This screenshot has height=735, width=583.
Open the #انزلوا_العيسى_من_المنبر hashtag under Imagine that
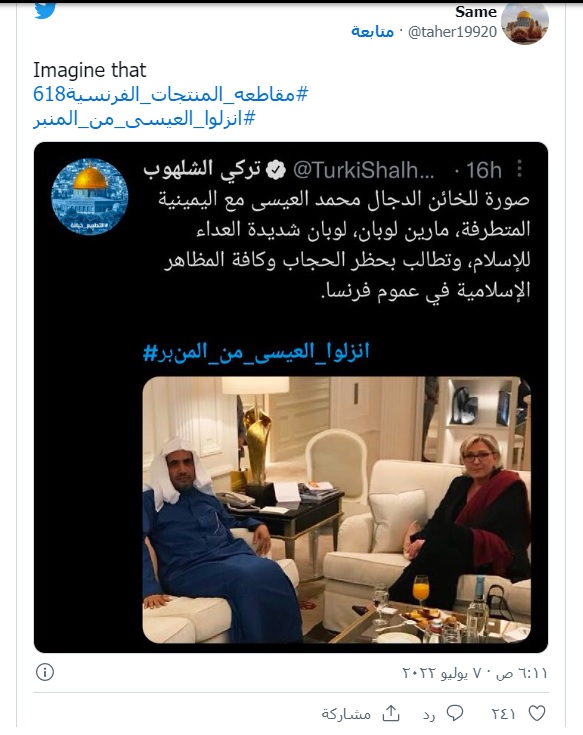point(144,119)
